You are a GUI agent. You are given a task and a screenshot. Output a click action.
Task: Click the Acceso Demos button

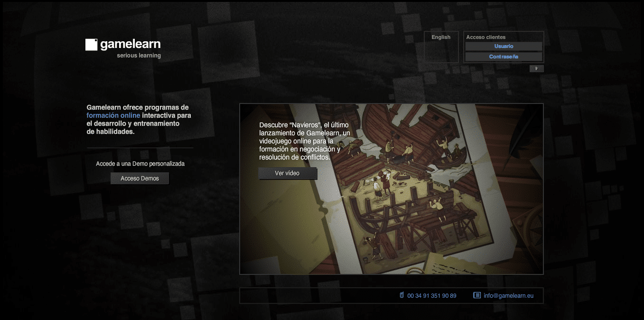click(140, 178)
